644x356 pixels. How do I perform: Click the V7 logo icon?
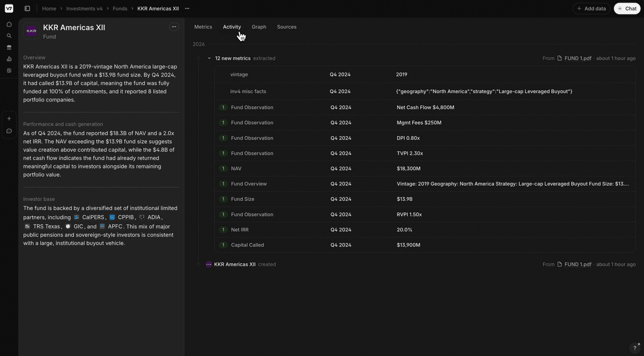click(x=9, y=9)
